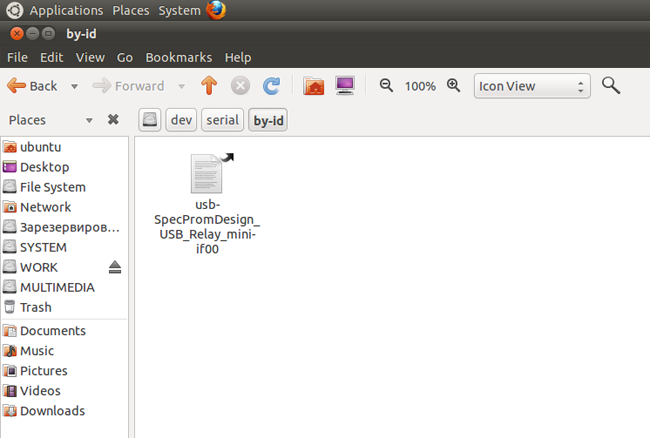Open the Back history dropdown arrow
650x438 pixels.
point(75,86)
